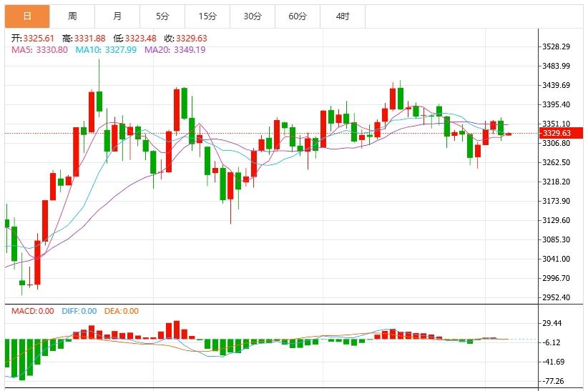Viewport: 588px width, 391px height.
Task: Click the 低 low price readout
Action: [136, 38]
